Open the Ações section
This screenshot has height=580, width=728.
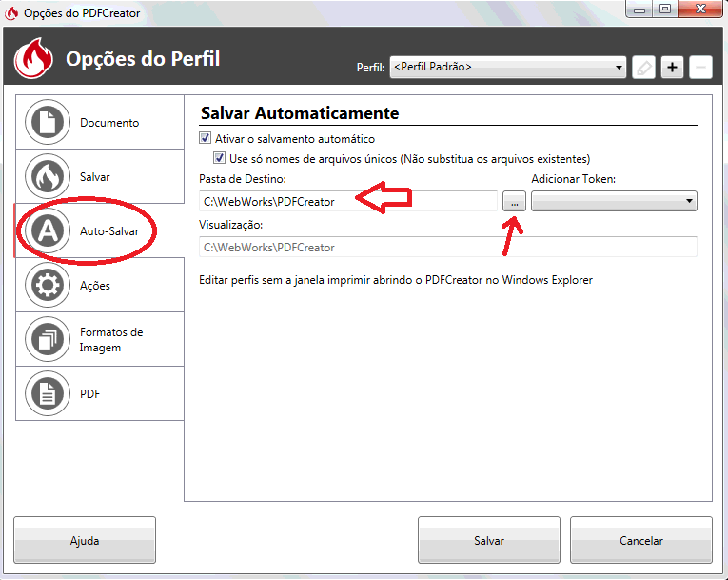(x=100, y=285)
